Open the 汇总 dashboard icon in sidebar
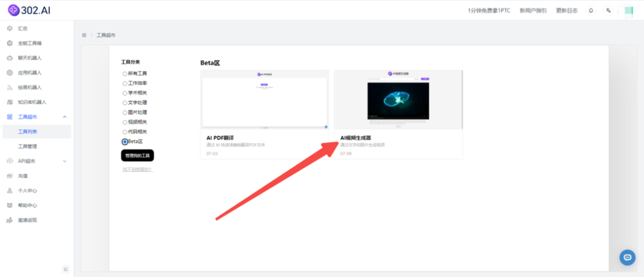This screenshot has height=277, width=644. 10,29
